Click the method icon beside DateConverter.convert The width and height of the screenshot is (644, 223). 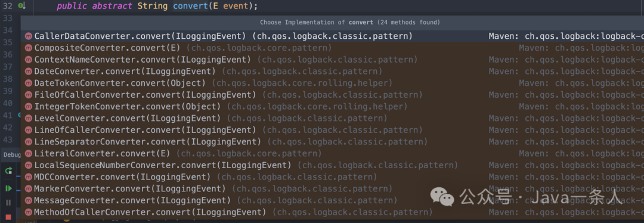tap(29, 72)
